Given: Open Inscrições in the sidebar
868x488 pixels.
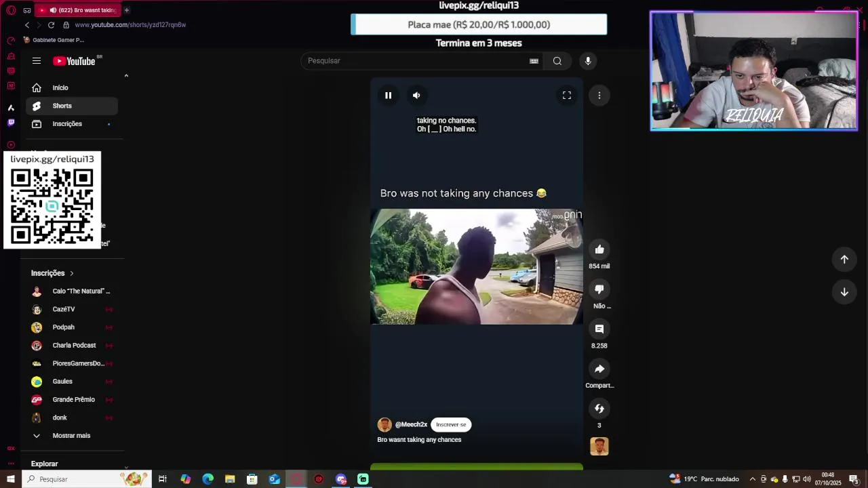Looking at the screenshot, I should coord(72,124).
